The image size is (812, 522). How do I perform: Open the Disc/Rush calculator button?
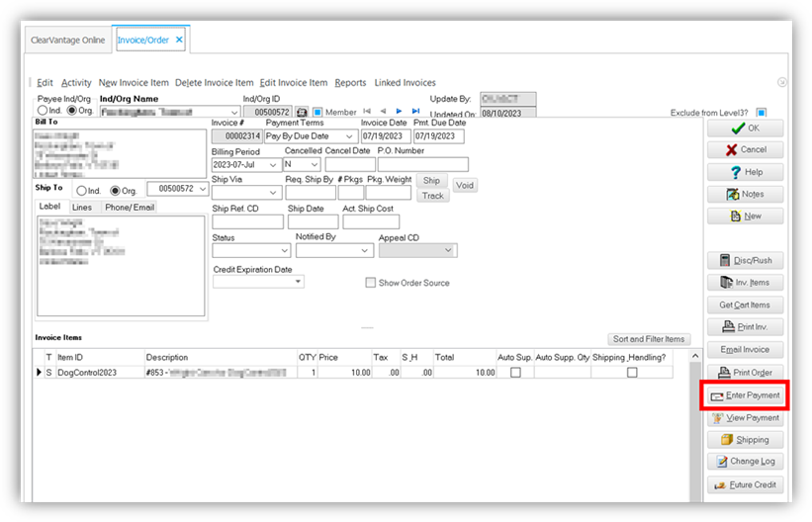[x=745, y=260]
